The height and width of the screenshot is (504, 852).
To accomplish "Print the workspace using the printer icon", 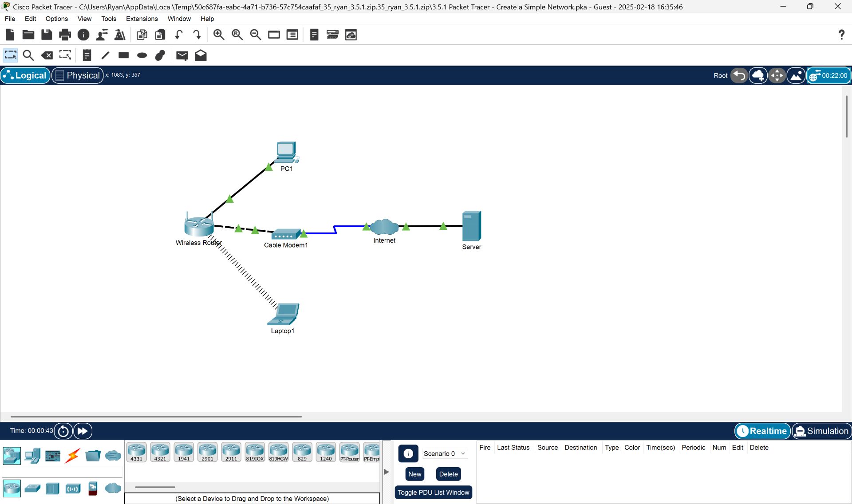I will click(65, 35).
